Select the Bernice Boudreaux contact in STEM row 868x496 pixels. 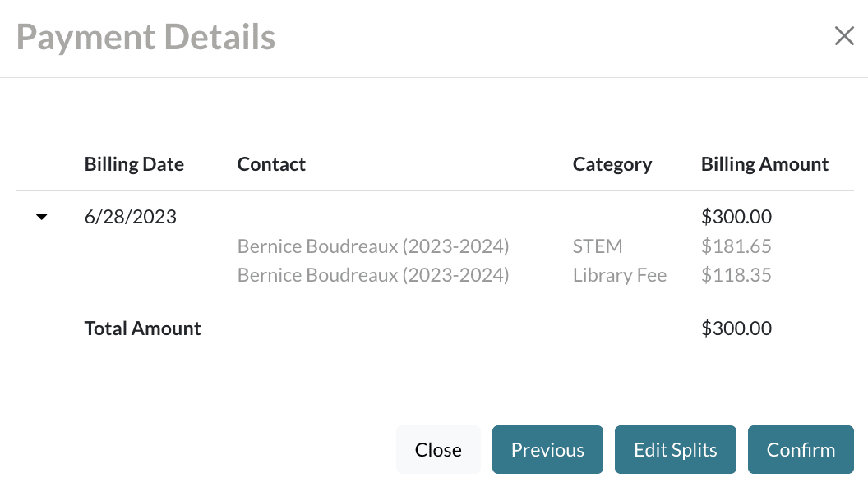pyautogui.click(x=373, y=246)
